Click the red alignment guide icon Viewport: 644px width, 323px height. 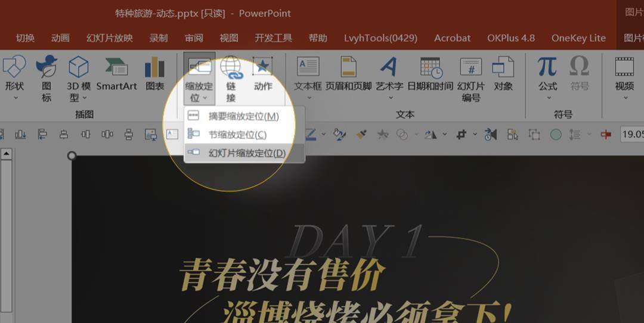[x=606, y=134]
